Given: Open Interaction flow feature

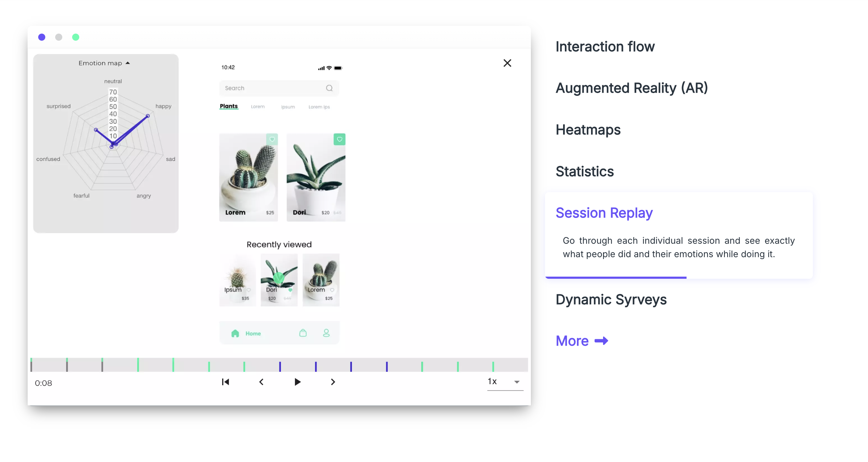Looking at the screenshot, I should [x=605, y=47].
